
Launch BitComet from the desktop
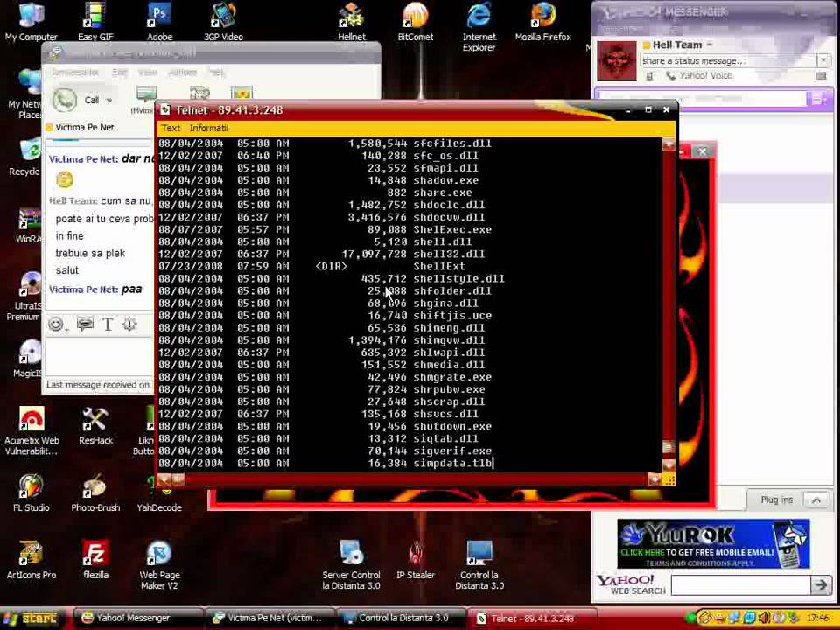(x=415, y=21)
